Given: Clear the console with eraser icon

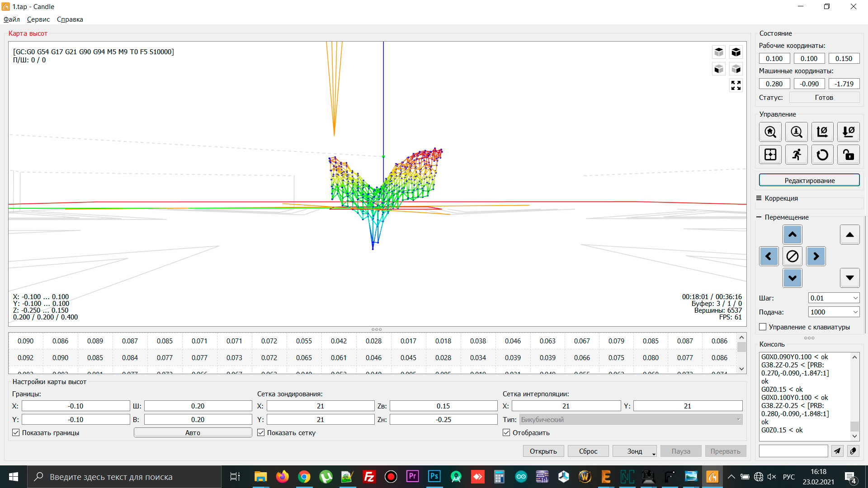Looking at the screenshot, I should pos(853,451).
